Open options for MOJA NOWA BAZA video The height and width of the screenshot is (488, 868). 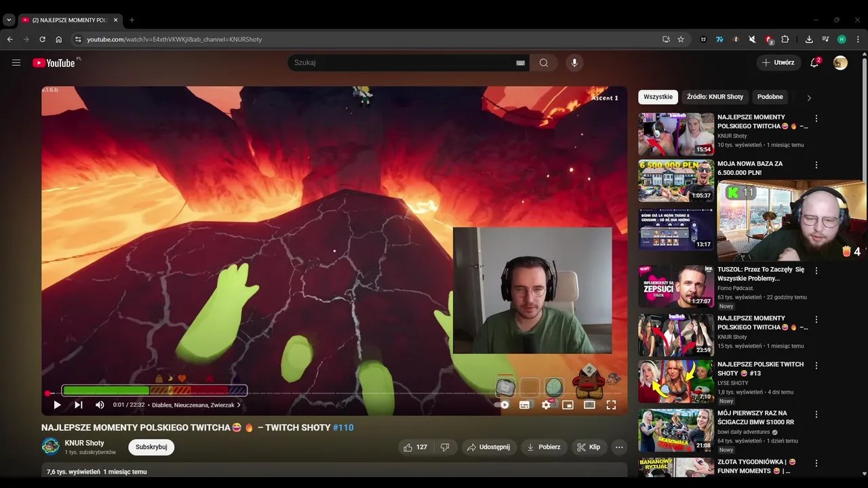point(816,165)
